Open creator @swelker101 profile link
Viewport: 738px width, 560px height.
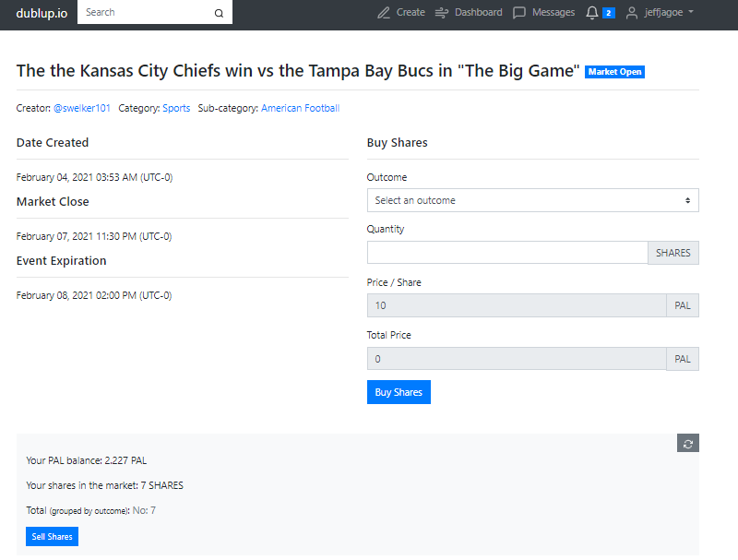pyautogui.click(x=82, y=108)
